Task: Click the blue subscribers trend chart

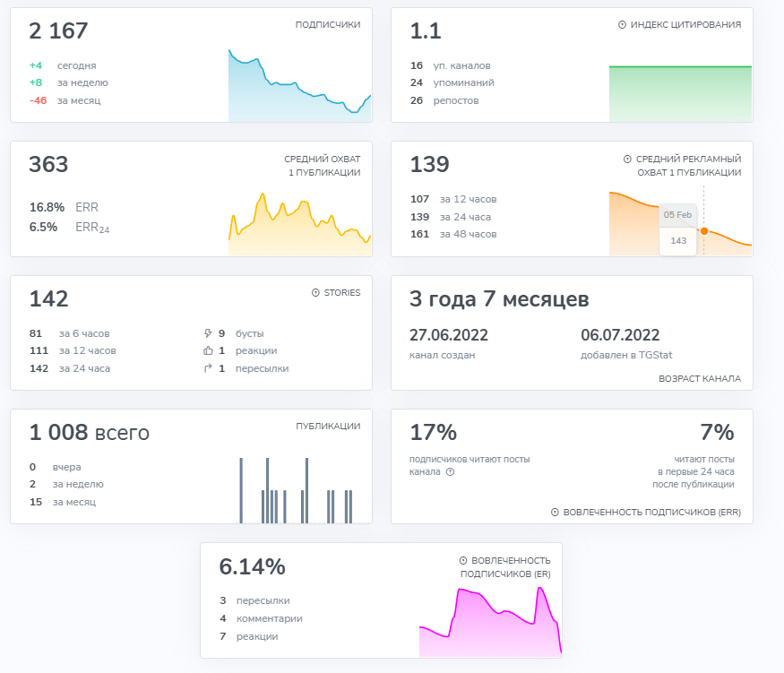Action: pos(300,85)
